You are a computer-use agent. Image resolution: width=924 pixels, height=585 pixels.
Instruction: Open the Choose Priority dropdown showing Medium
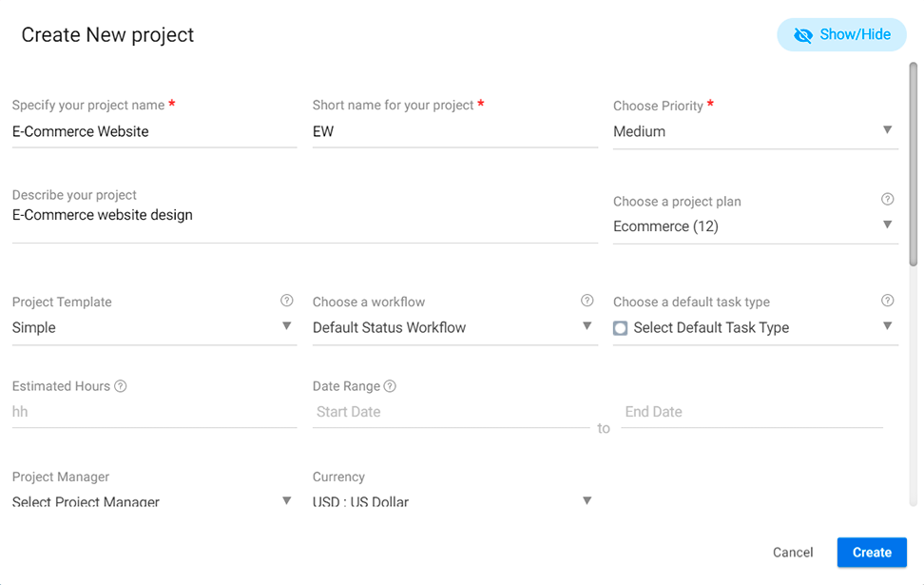[x=756, y=131]
